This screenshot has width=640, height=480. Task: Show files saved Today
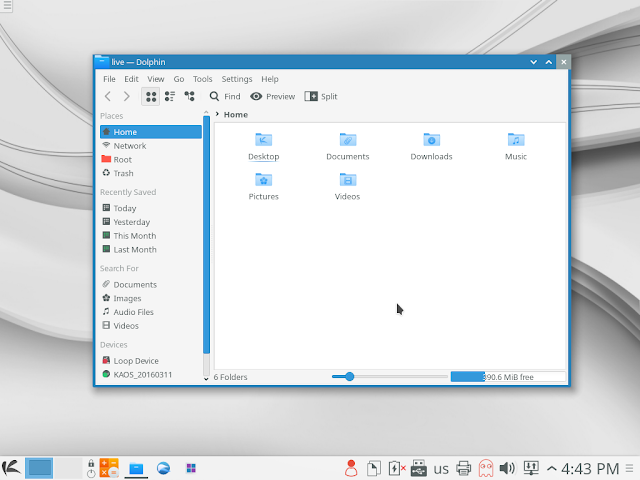[151, 208]
